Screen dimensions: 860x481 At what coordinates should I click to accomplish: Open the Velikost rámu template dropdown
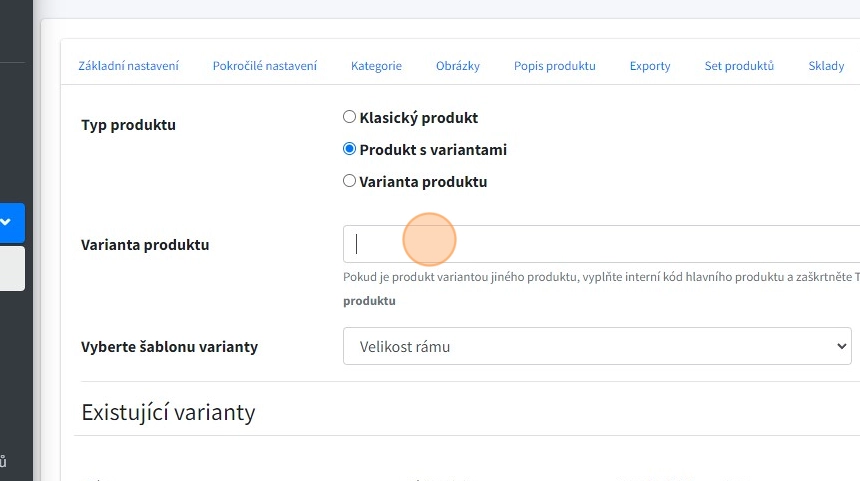[596, 346]
